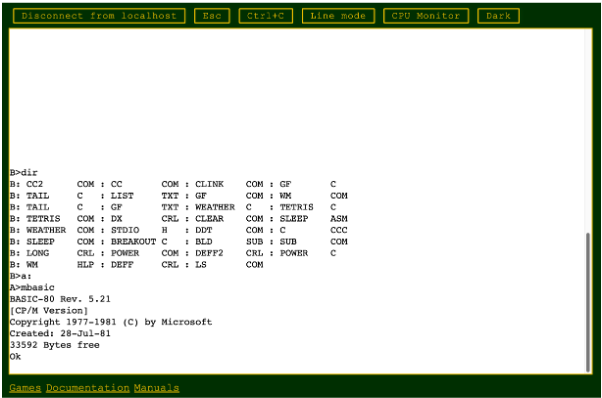The height and width of the screenshot is (398, 602).
Task: Click the B>dir command line
Action: pyautogui.click(x=23, y=173)
